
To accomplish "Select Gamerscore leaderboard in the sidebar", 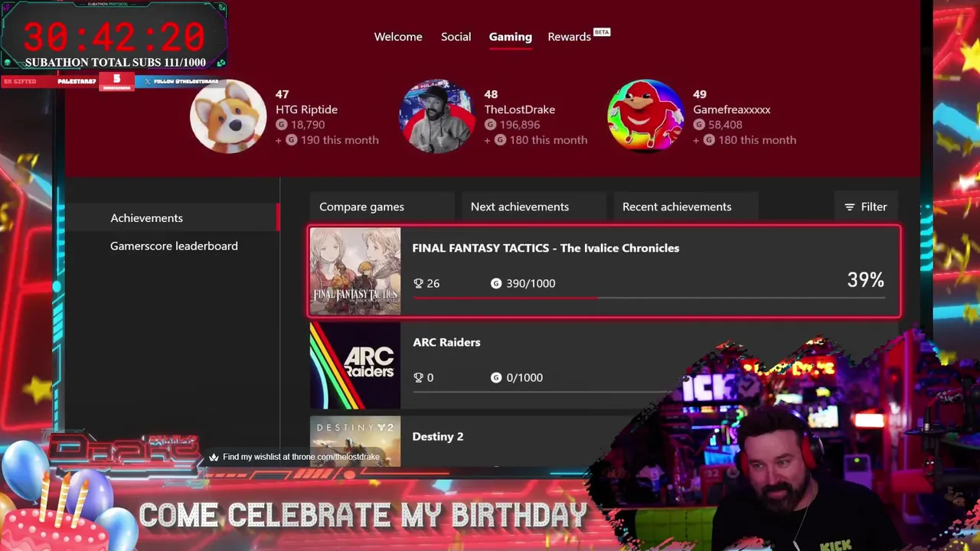I will (174, 246).
